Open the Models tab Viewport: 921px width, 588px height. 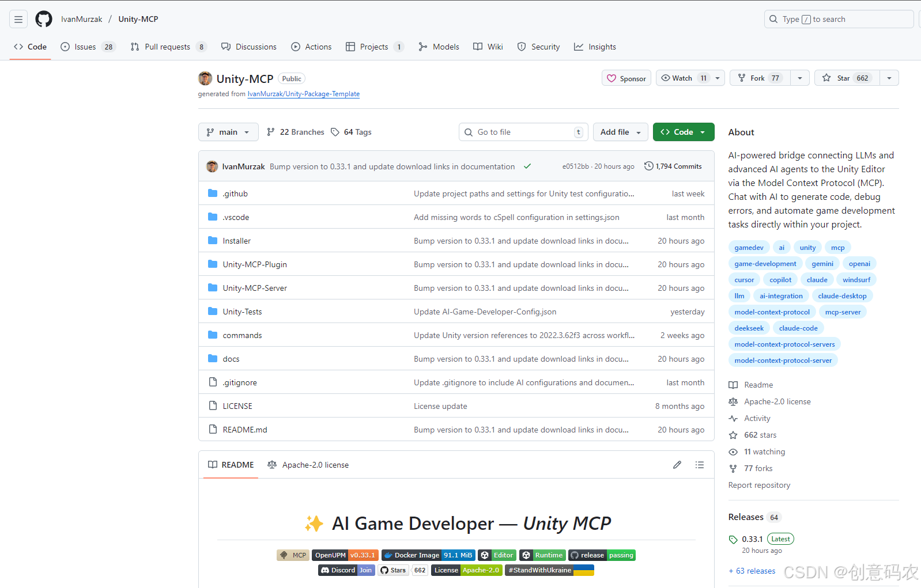439,47
